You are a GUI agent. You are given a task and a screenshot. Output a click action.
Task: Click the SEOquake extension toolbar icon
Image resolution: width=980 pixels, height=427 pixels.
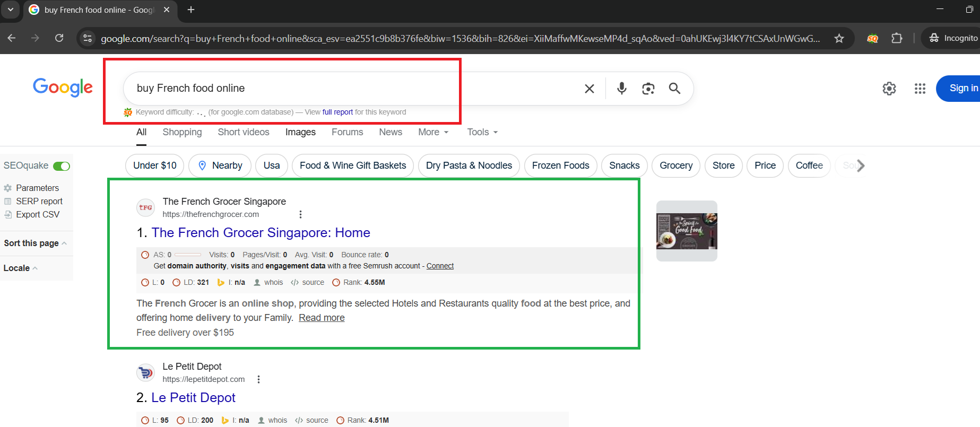(x=872, y=38)
